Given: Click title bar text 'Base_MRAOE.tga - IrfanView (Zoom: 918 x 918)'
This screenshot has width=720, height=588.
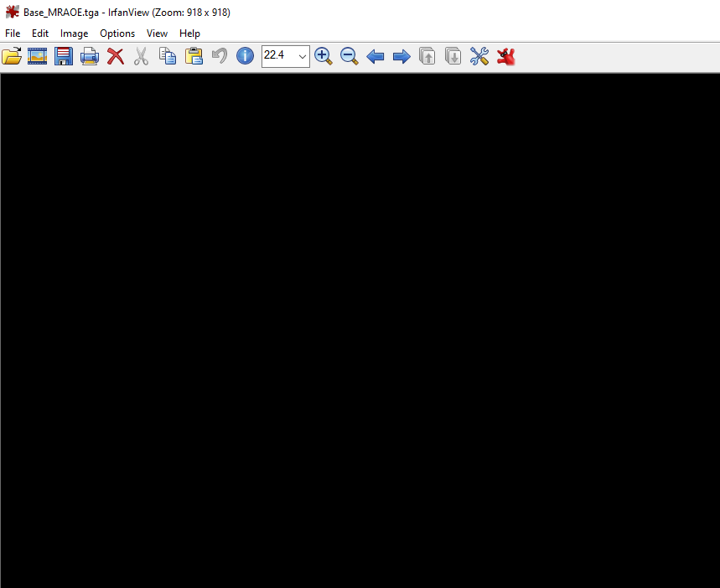Looking at the screenshot, I should 127,13.
